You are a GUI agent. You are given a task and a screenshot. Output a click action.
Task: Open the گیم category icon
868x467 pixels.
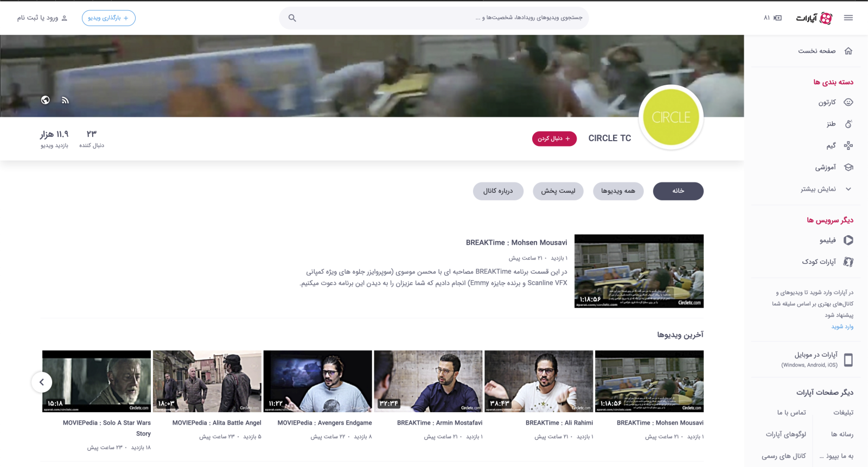pyautogui.click(x=848, y=146)
